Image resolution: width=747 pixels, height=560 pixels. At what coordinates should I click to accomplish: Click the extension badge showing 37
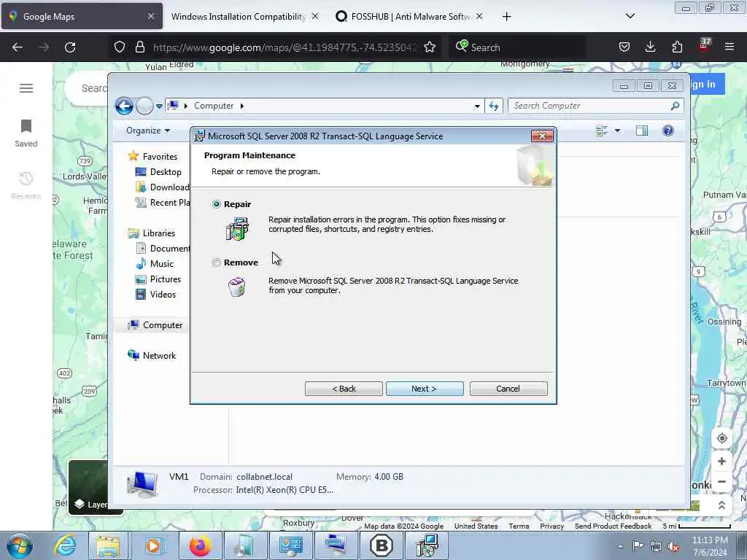coord(704,46)
